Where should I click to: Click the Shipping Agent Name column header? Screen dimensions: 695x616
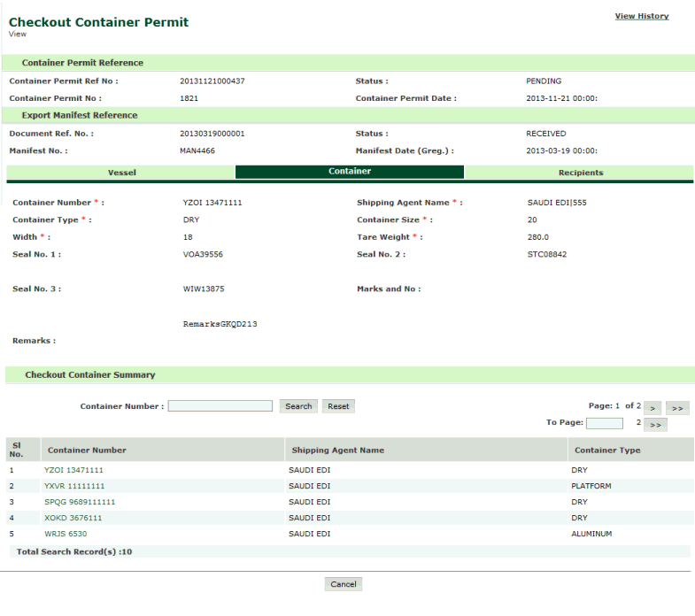coord(337,450)
